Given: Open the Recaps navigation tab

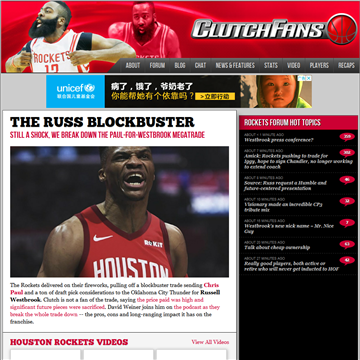Looking at the screenshot, I should tap(346, 65).
